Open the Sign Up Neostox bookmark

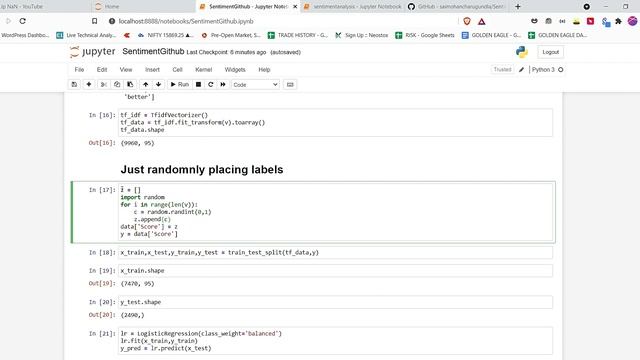click(x=362, y=36)
